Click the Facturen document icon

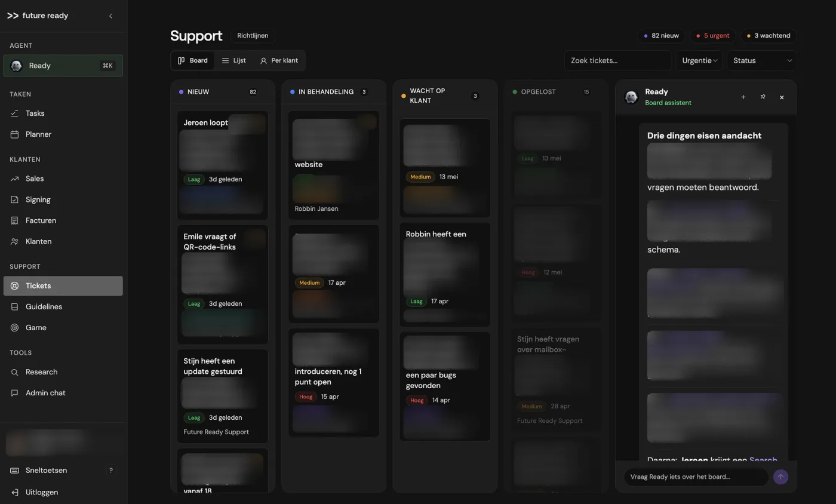click(15, 220)
